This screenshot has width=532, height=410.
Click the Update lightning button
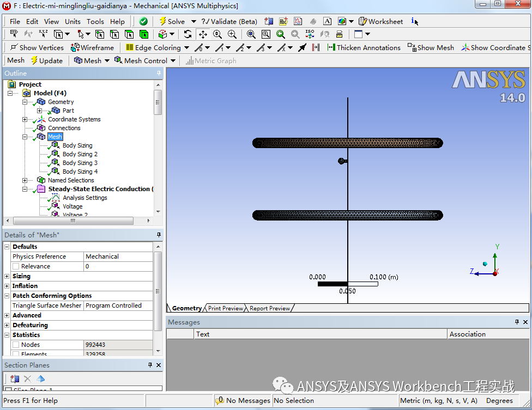click(x=47, y=60)
